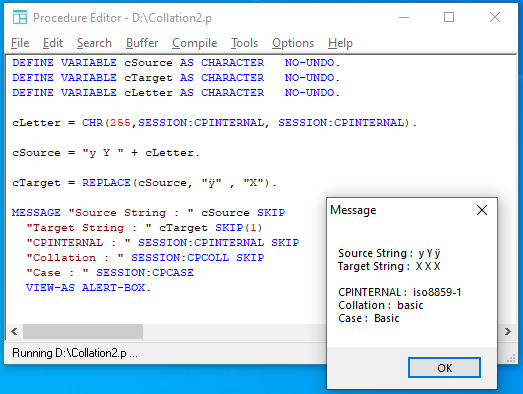The width and height of the screenshot is (523, 394).
Task: Open the Compile menu
Action: [194, 43]
